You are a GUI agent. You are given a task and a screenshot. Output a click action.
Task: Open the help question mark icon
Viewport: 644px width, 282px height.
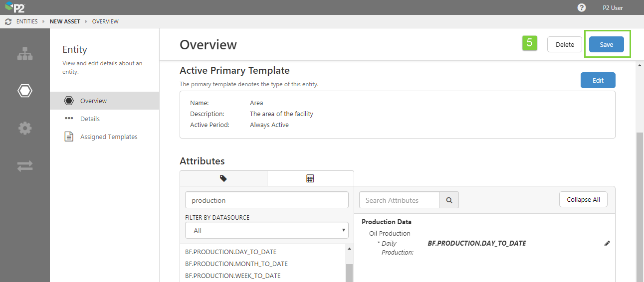pos(581,7)
